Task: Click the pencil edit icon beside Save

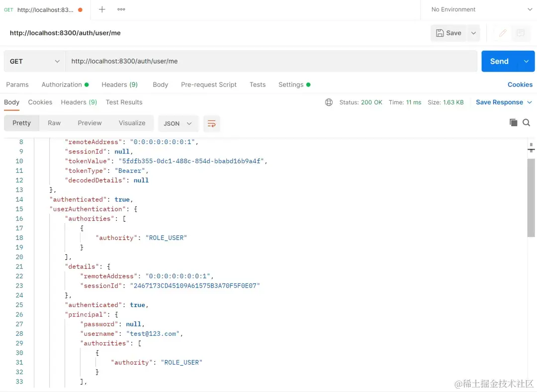Action: point(502,33)
